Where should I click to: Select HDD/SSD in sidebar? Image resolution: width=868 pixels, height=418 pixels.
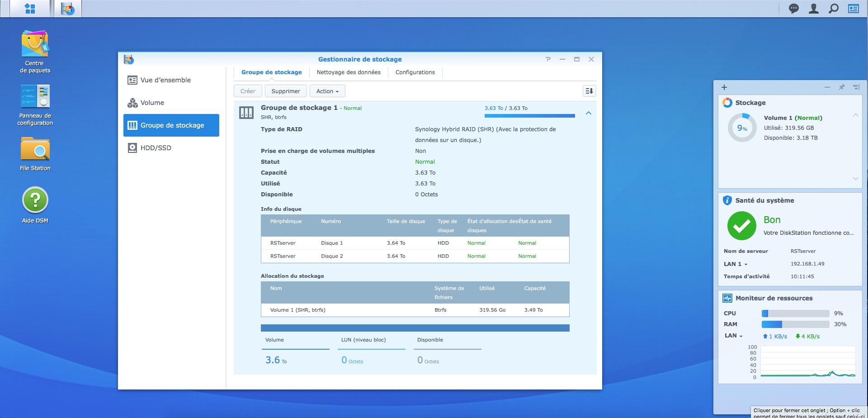(156, 148)
